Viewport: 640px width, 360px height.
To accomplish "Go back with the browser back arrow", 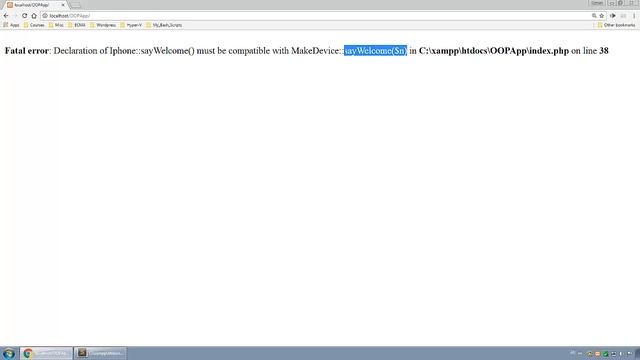I will coord(6,16).
